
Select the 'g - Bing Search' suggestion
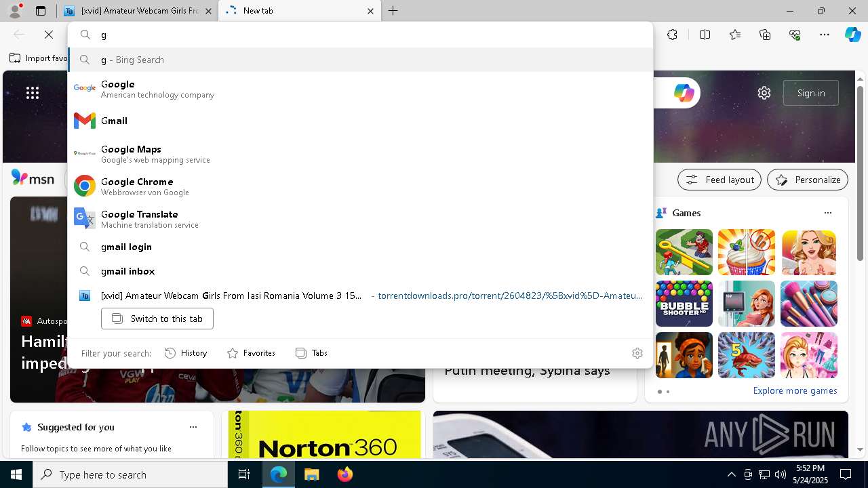click(x=360, y=60)
